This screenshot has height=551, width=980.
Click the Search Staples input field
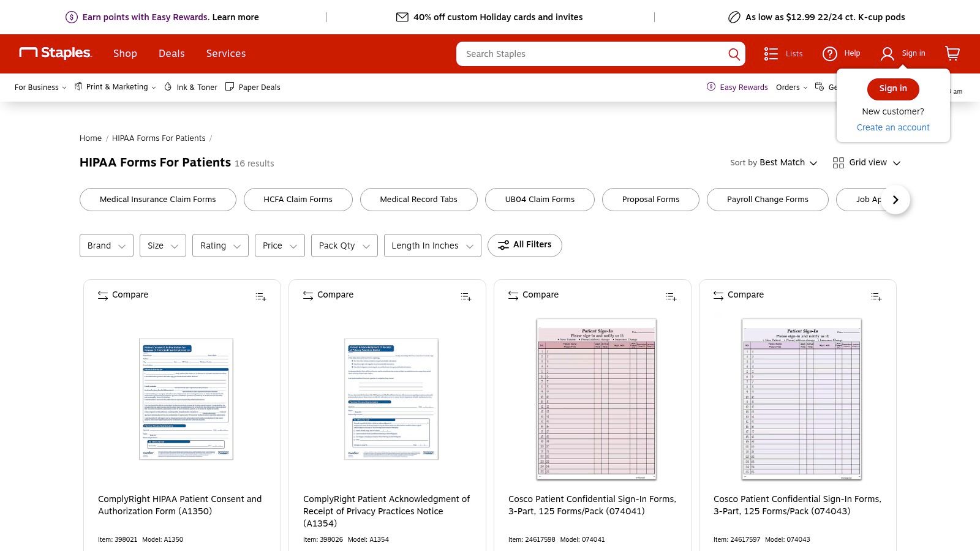[591, 54]
